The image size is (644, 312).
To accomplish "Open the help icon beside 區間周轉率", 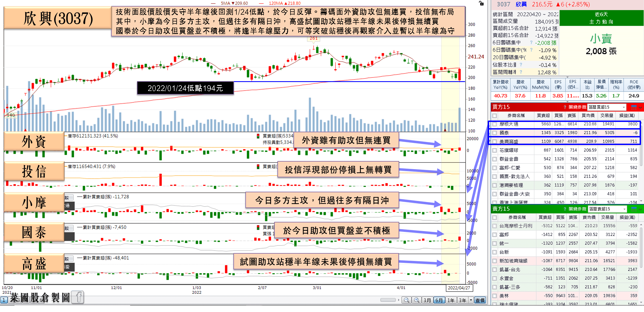I will pos(521,72).
